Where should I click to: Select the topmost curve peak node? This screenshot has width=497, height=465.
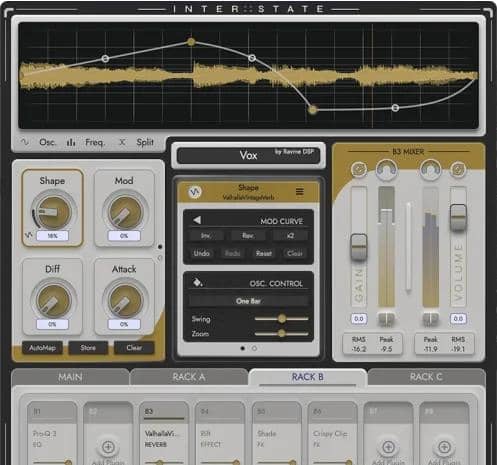[191, 42]
